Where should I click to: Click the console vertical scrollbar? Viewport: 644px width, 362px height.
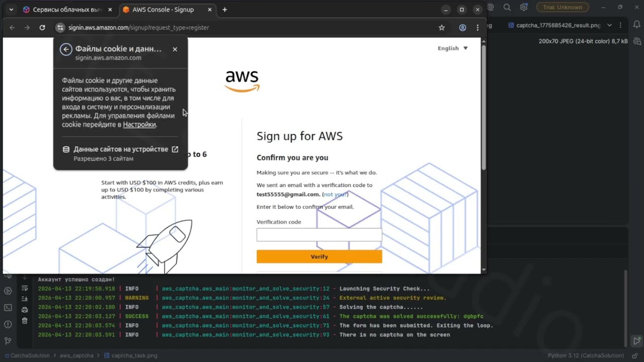[626, 308]
